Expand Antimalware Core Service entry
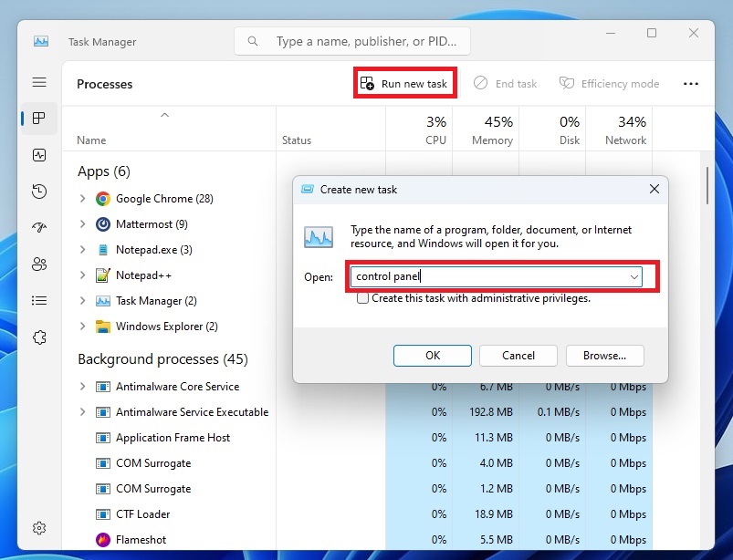The height and width of the screenshot is (560, 733). [x=83, y=387]
